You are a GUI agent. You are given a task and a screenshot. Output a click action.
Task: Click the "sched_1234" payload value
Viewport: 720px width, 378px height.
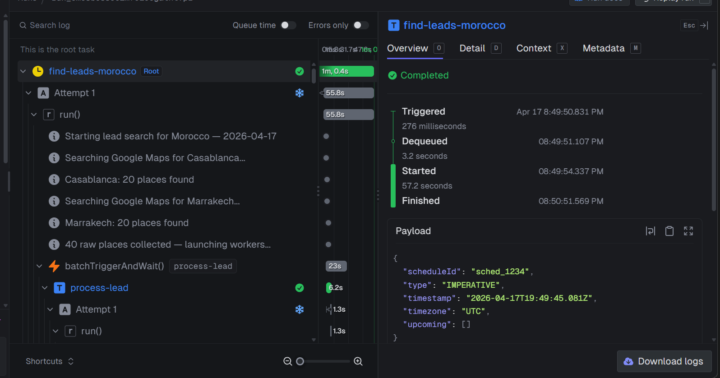500,271
